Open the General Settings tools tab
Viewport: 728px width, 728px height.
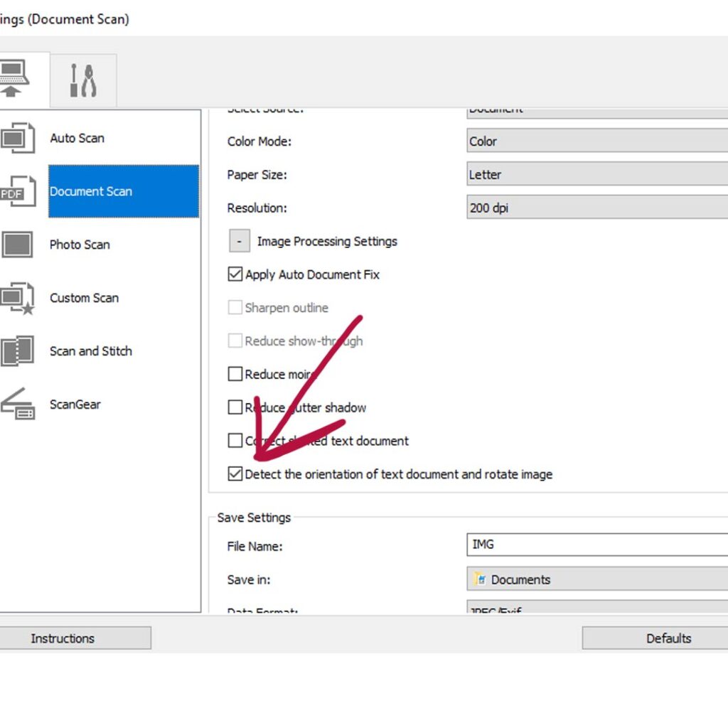tap(83, 80)
